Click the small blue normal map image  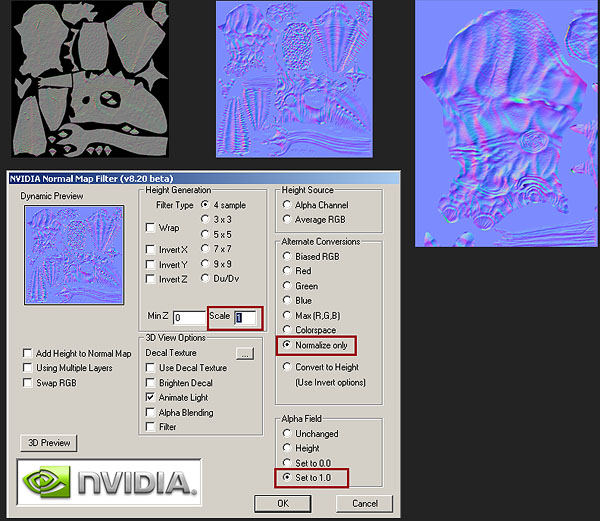(x=294, y=79)
